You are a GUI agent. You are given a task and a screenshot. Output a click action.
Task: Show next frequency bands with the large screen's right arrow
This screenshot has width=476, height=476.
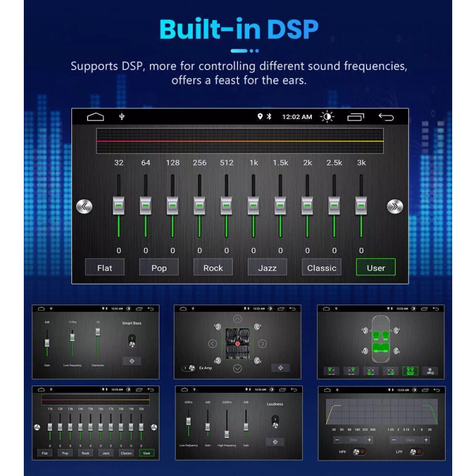[394, 206]
